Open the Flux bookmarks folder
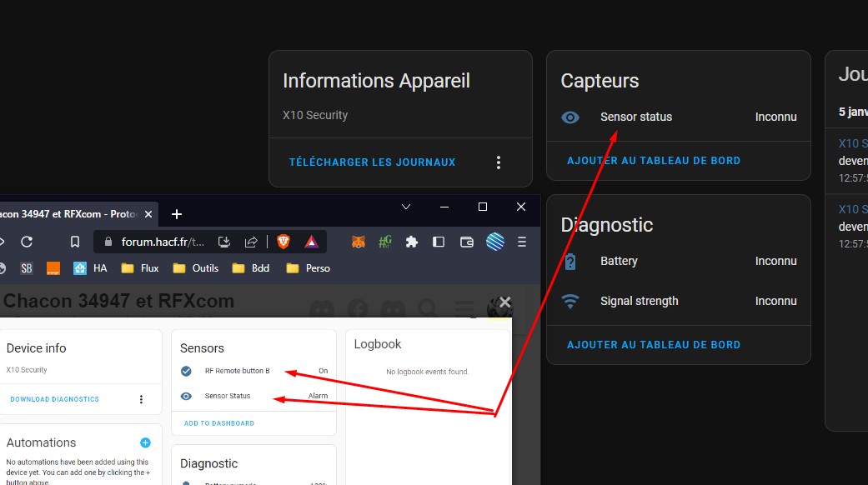The image size is (868, 485). coord(140,268)
